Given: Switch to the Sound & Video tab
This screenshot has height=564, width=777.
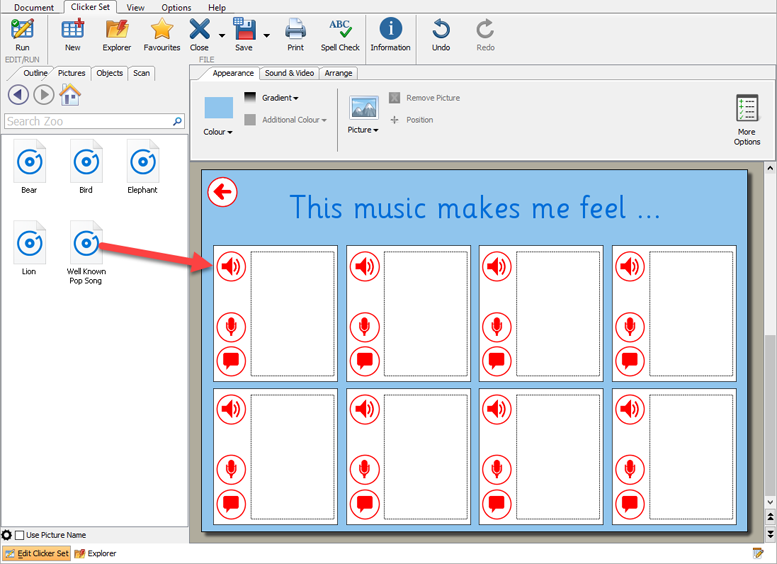Looking at the screenshot, I should (x=289, y=73).
